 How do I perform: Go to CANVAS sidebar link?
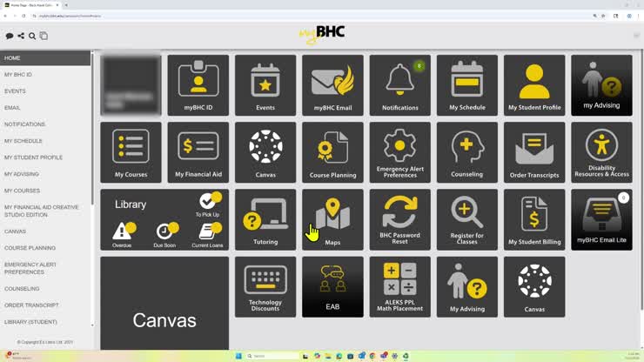(15, 231)
